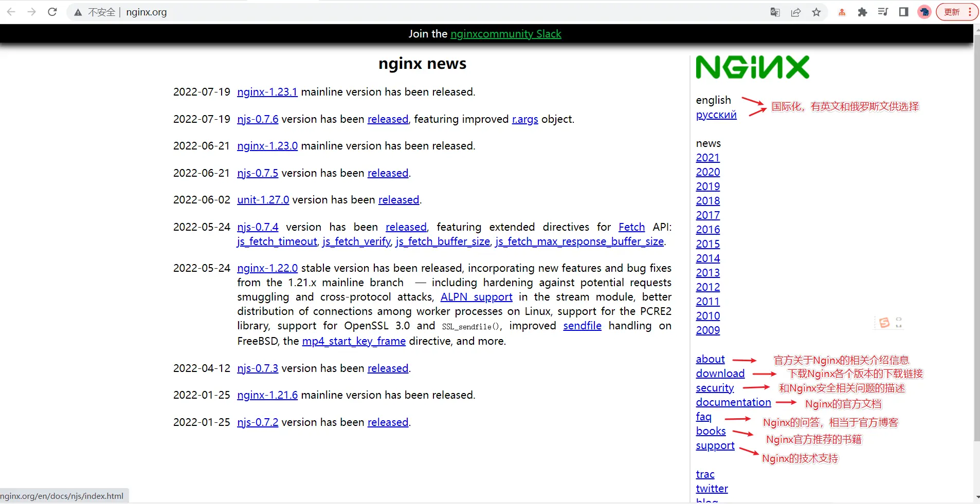Open the support link
This screenshot has width=980, height=504.
tap(715, 445)
